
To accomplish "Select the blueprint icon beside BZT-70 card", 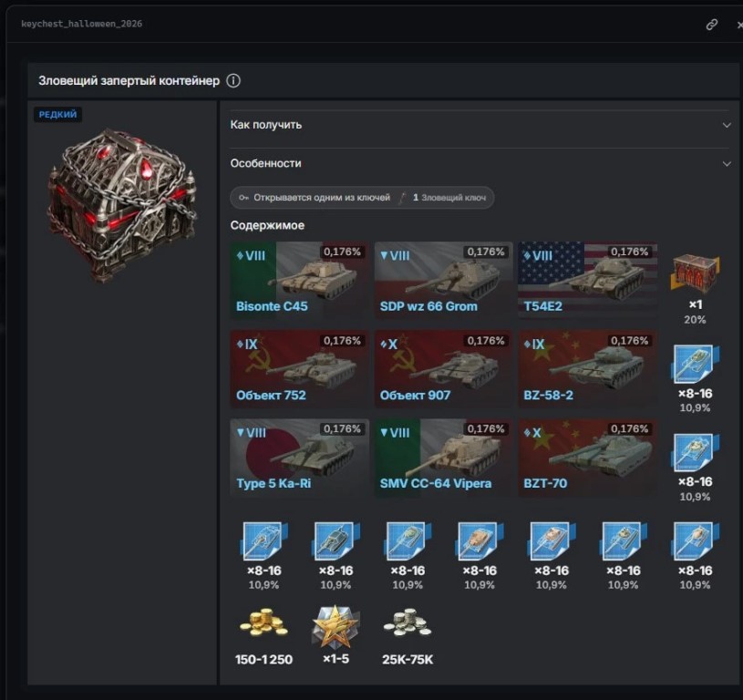I will pos(695,452).
